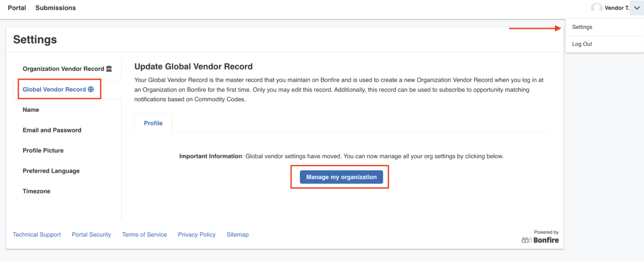Open the Technical Support link
Screen dimensions: 644x261
37,235
